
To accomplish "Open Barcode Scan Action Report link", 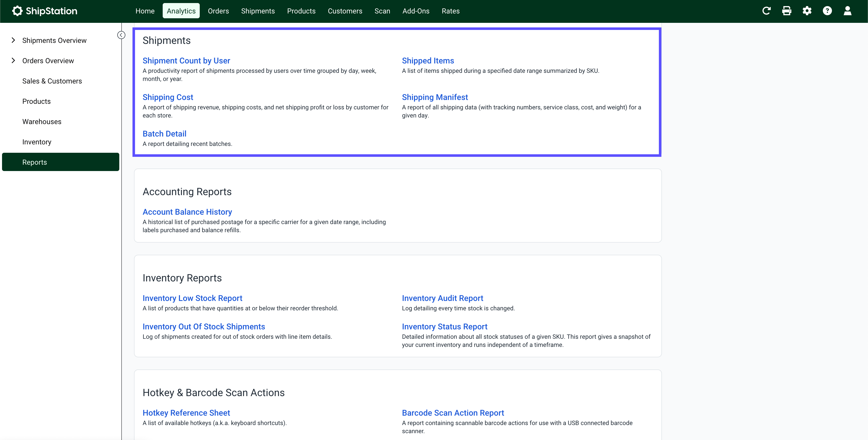I will pyautogui.click(x=453, y=413).
